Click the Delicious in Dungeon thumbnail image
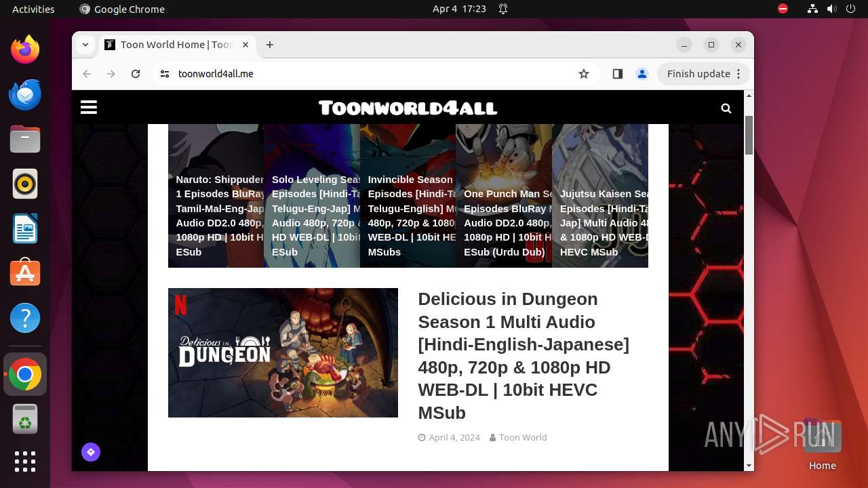This screenshot has width=868, height=488. (x=283, y=352)
